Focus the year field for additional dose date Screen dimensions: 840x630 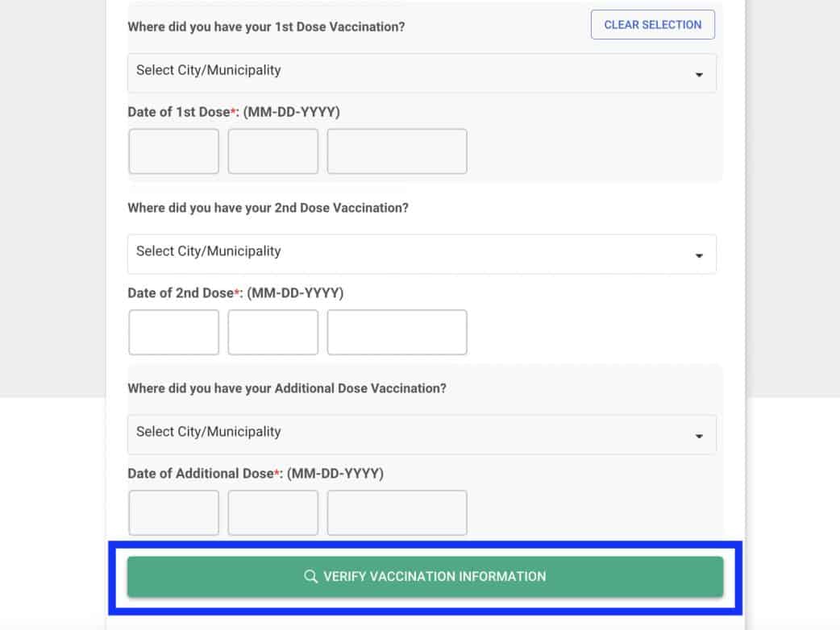[x=397, y=512]
